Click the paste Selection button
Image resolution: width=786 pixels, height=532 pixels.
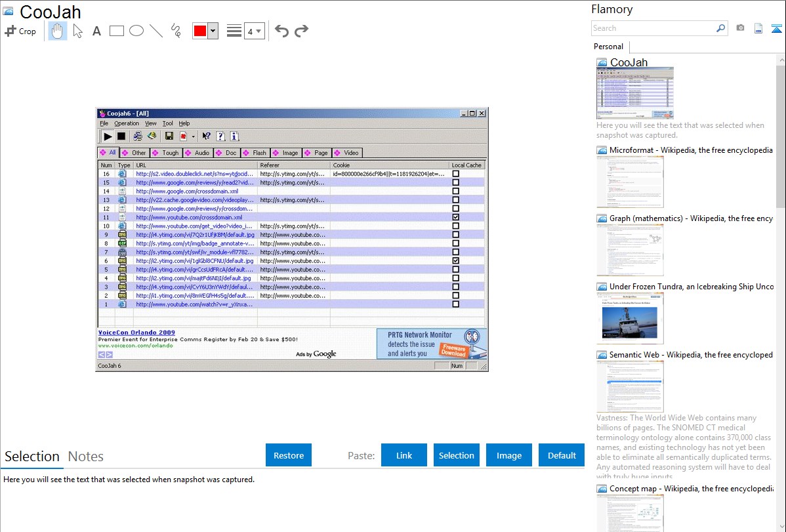point(456,455)
